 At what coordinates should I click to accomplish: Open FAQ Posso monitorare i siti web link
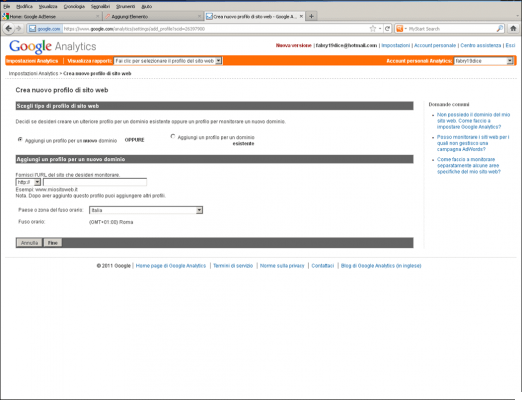473,143
